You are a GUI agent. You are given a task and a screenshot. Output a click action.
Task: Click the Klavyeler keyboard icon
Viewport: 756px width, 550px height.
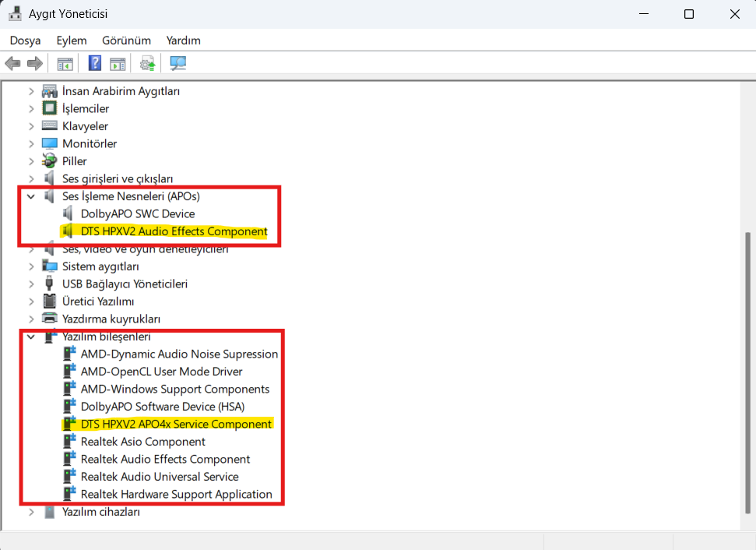coord(50,125)
